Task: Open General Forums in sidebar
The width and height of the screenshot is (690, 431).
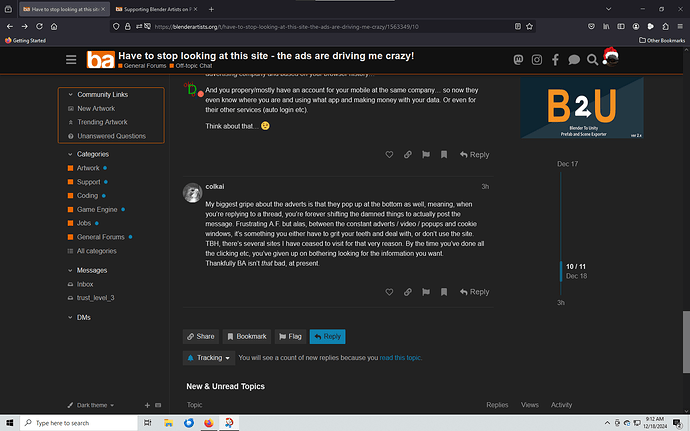Action: pyautogui.click(x=100, y=237)
